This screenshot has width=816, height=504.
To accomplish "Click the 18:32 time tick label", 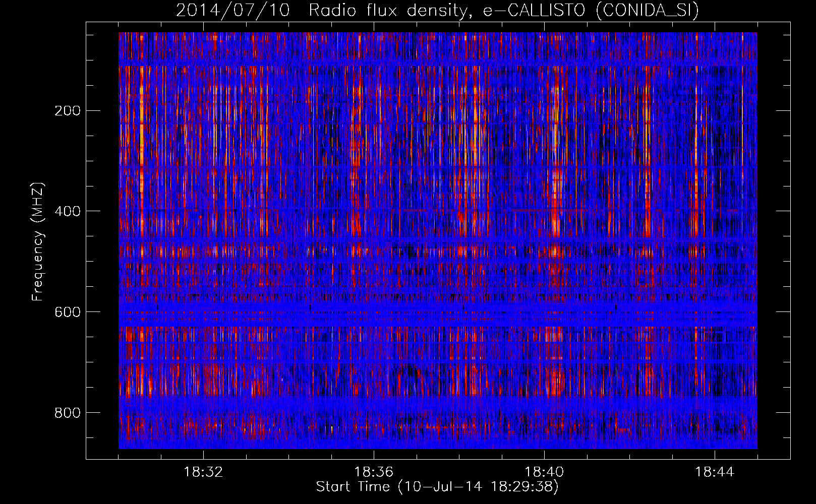I will [203, 472].
